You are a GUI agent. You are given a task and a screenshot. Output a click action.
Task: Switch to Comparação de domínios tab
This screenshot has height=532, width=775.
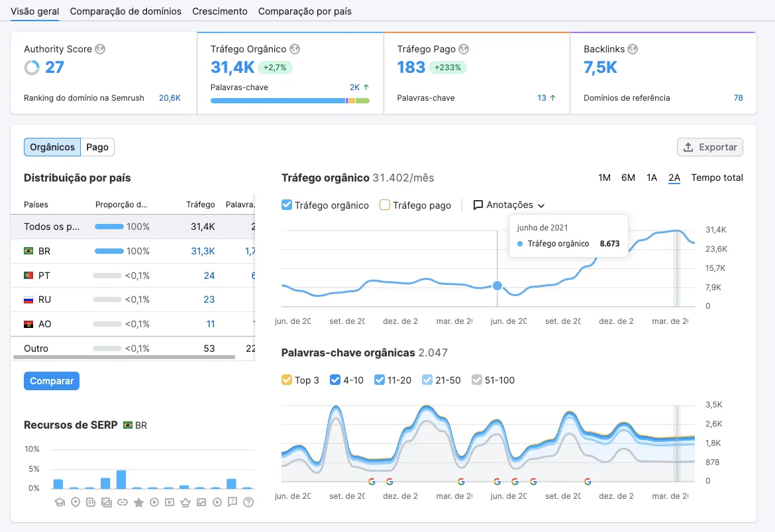pos(126,11)
